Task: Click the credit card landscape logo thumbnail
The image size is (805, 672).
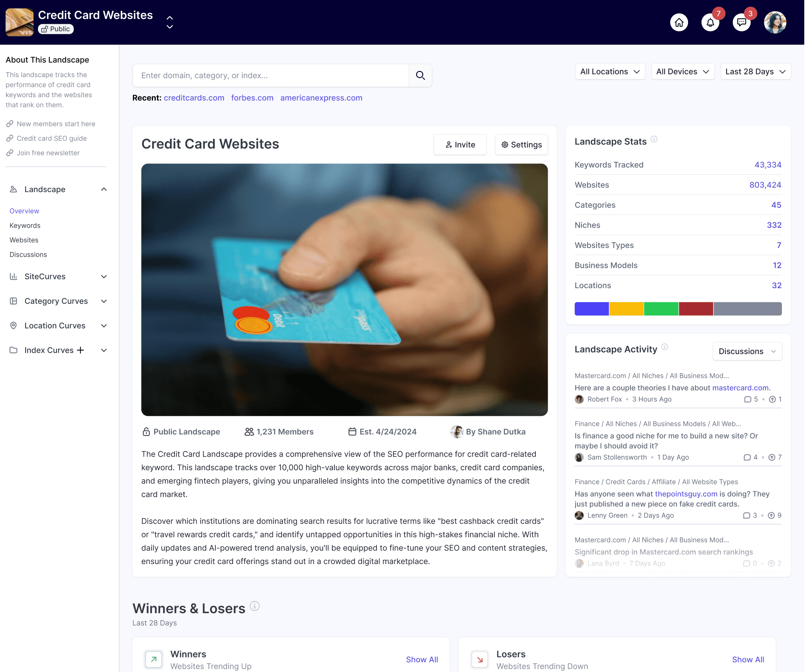Action: tap(20, 22)
